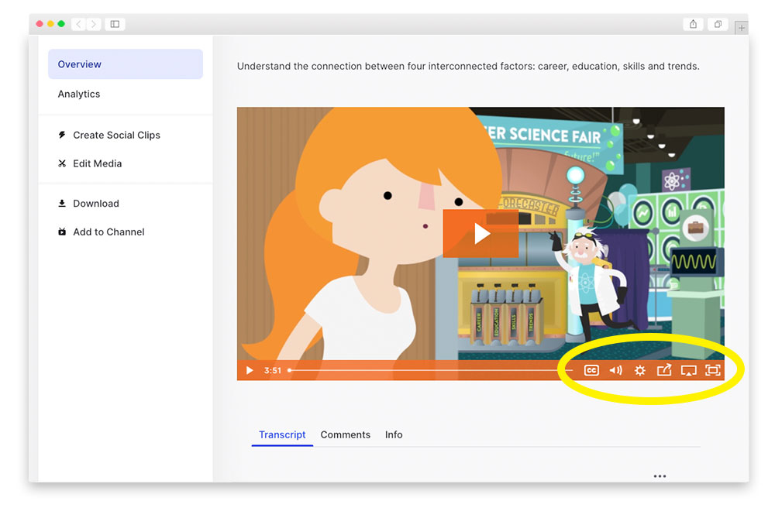Click the video progress bar
This screenshot has width=775, height=532.
click(x=430, y=370)
